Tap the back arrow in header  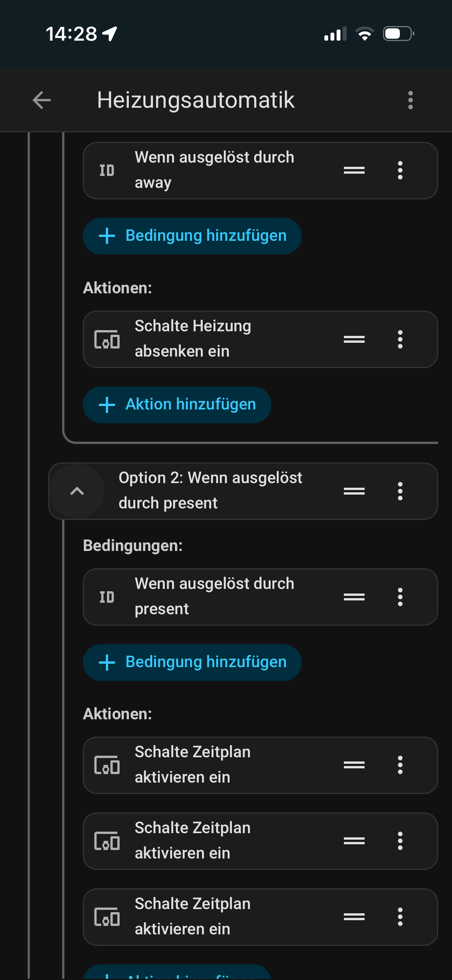tap(41, 100)
